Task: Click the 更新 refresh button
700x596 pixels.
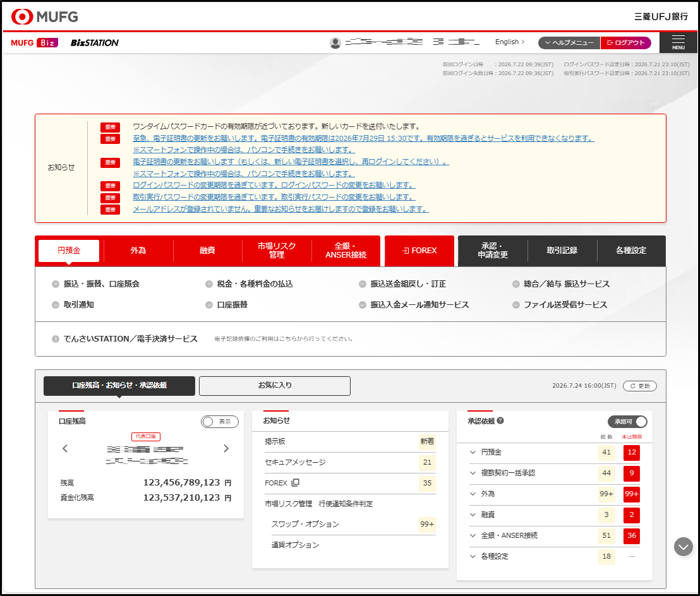Action: click(x=640, y=386)
